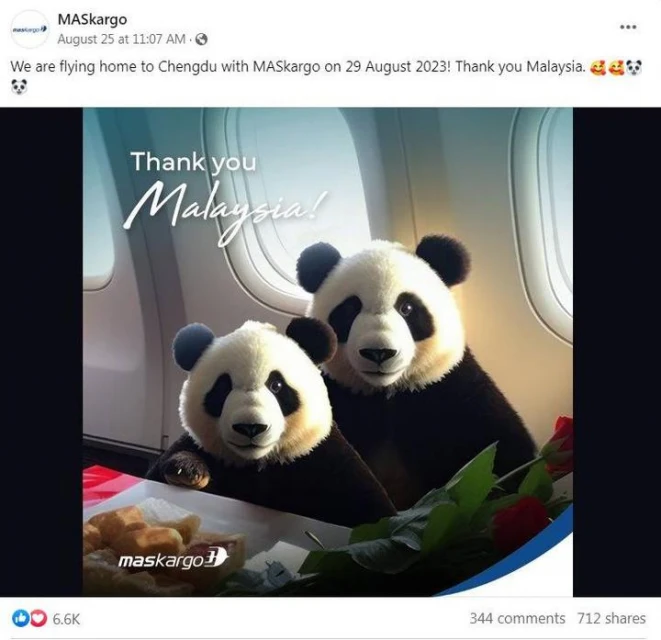This screenshot has height=640, width=661.
Task: Open the panda airplane photo
Action: pos(328,352)
